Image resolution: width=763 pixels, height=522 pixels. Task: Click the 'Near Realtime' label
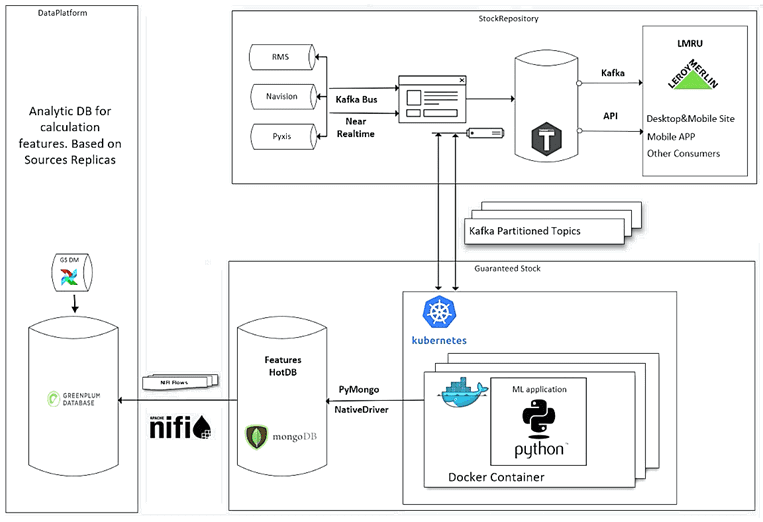coord(356,127)
